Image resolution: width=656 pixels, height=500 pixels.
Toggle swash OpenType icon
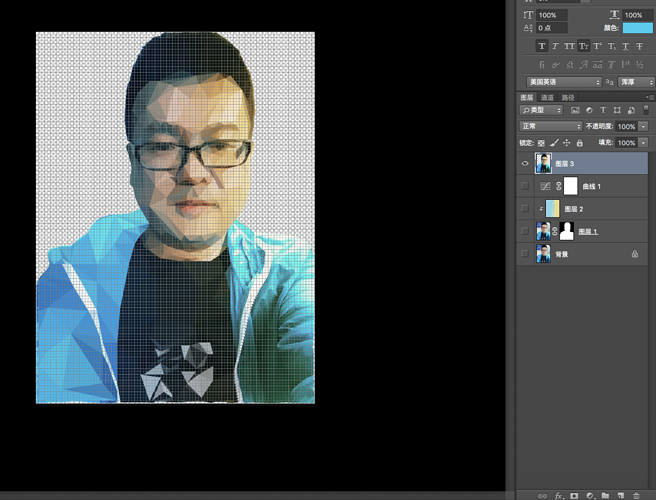(x=584, y=64)
